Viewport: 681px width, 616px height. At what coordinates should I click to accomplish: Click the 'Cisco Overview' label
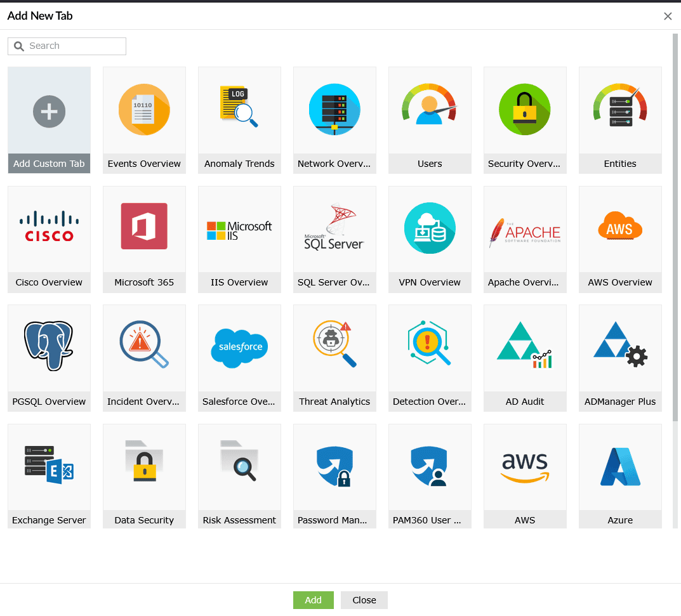pos(49,282)
